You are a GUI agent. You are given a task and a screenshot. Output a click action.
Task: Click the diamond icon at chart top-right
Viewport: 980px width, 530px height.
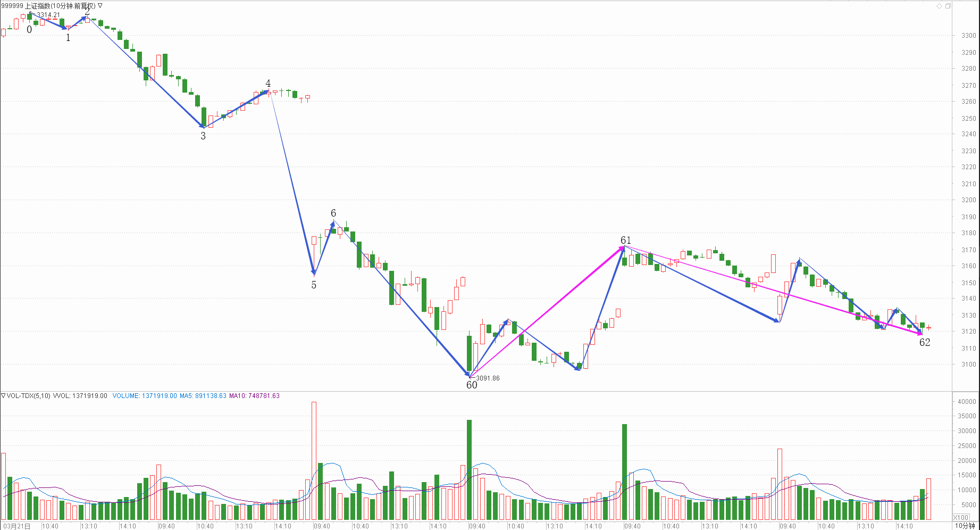click(x=939, y=6)
